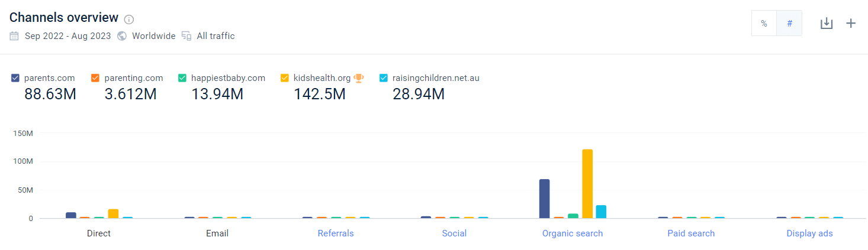This screenshot has width=868, height=250.
Task: Click the Email channel label
Action: [217, 233]
